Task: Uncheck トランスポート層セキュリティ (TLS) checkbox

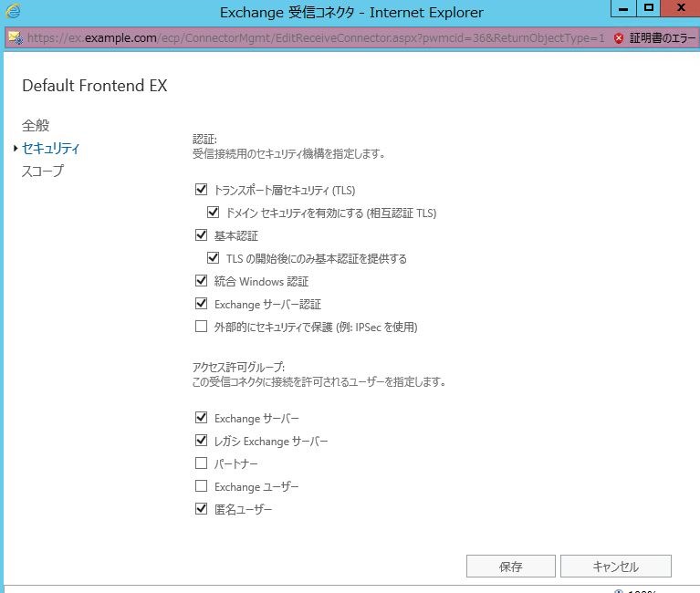Action: [x=202, y=189]
